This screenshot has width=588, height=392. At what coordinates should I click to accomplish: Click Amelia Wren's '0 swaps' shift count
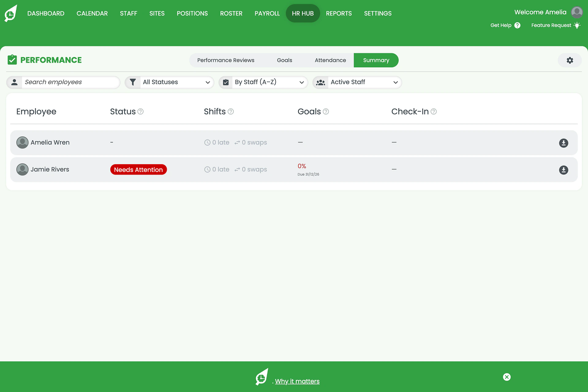(x=251, y=142)
